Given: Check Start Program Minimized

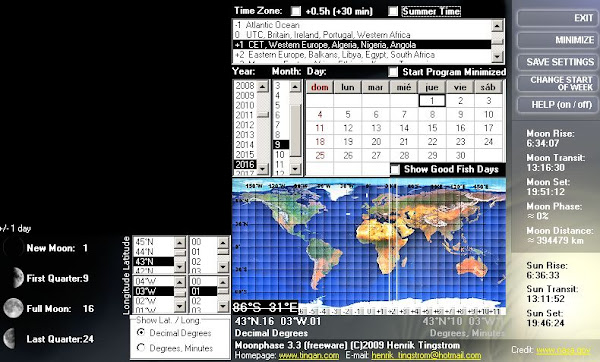Looking at the screenshot, I should [x=393, y=72].
